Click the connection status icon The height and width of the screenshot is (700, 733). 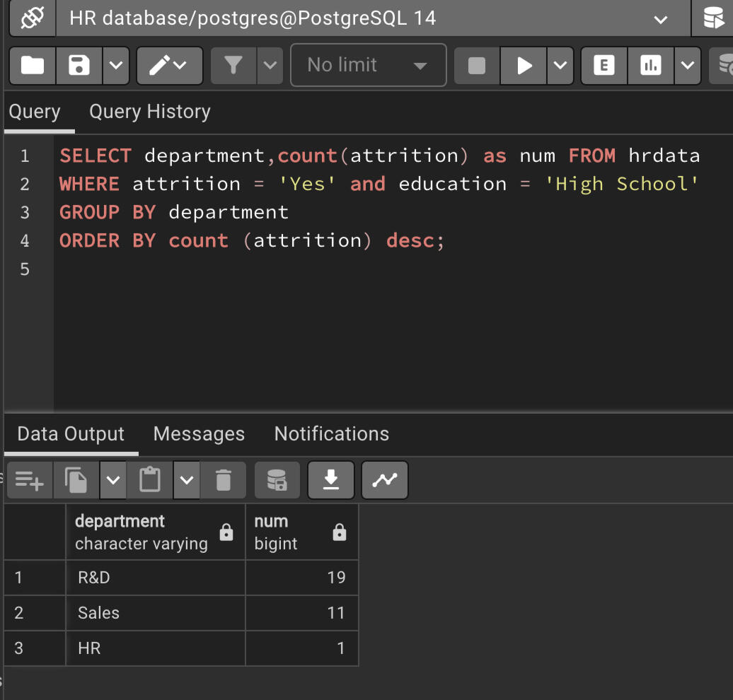[33, 18]
